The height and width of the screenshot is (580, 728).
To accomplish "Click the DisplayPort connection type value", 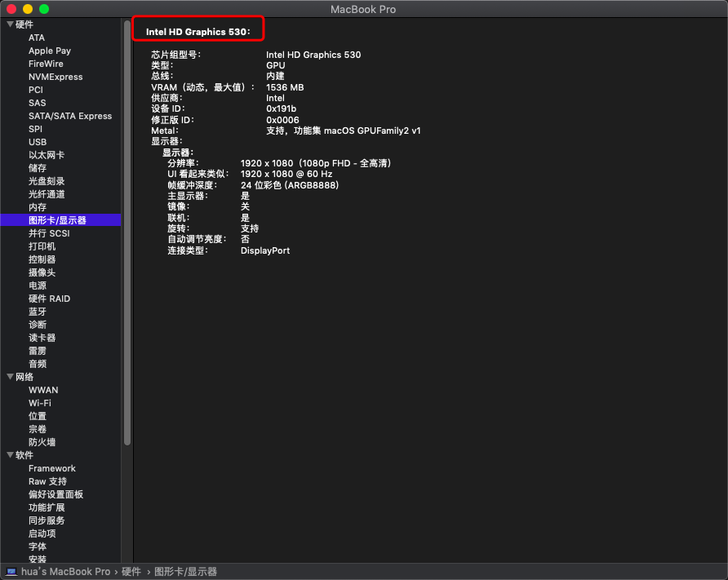I will [265, 250].
